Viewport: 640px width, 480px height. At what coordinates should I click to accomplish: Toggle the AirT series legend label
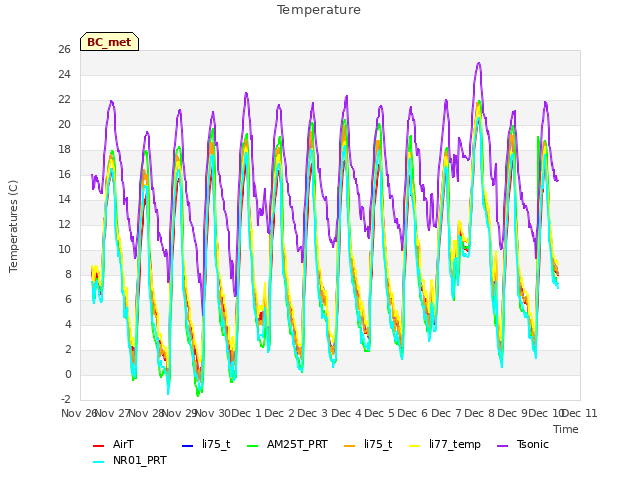coord(123,444)
